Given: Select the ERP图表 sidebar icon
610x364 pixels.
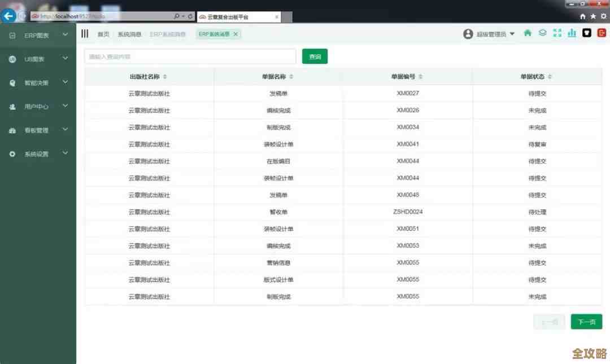Looking at the screenshot, I should pyautogui.click(x=12, y=35).
